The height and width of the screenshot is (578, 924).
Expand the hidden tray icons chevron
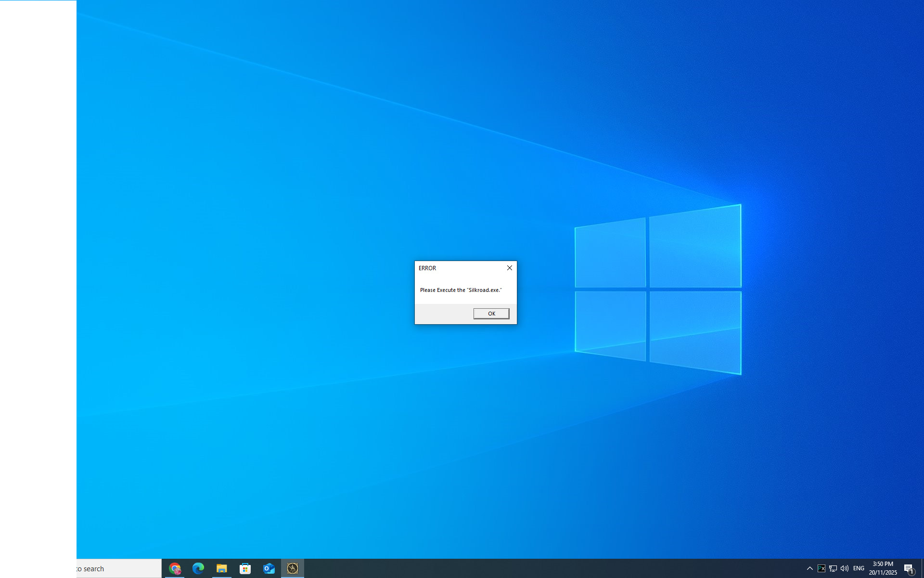(x=810, y=568)
